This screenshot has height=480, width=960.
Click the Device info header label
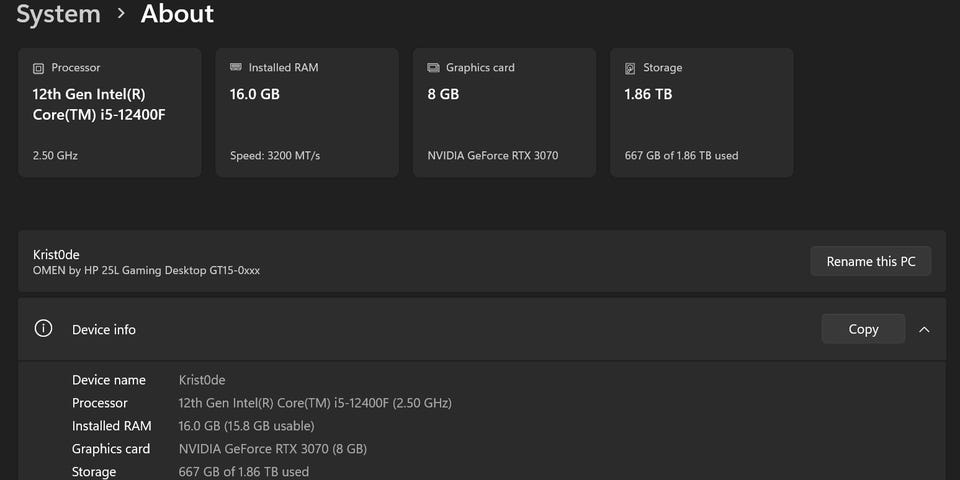point(104,329)
